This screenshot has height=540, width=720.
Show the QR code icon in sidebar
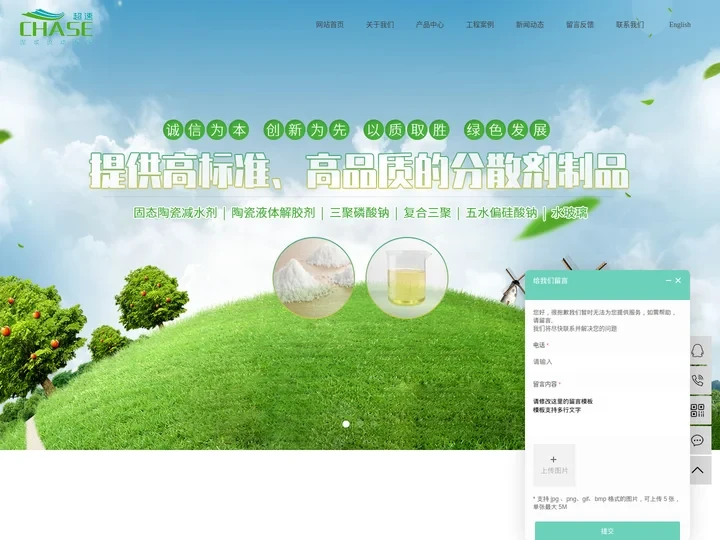pyautogui.click(x=698, y=410)
